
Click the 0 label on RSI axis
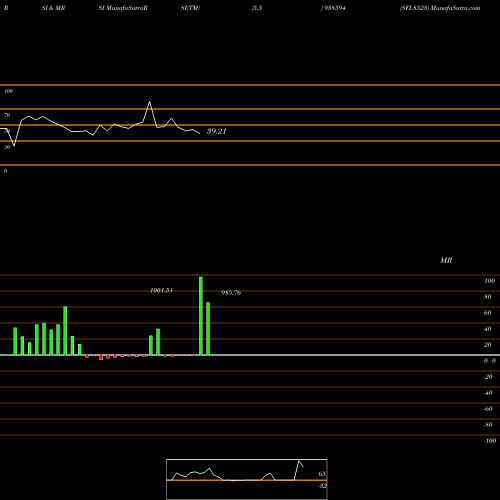point(5,171)
